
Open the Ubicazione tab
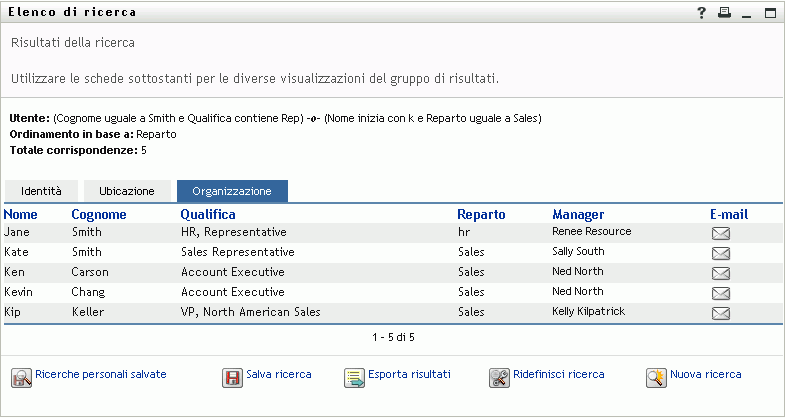coord(126,191)
